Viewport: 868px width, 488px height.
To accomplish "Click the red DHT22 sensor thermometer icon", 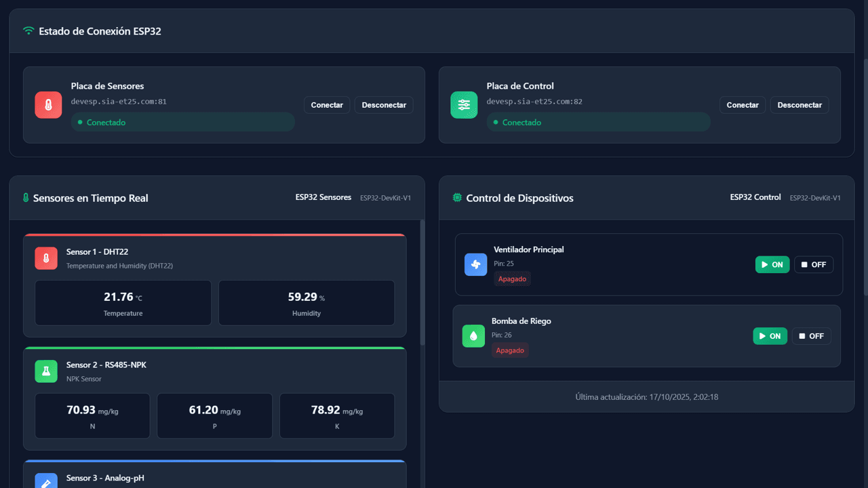I will pyautogui.click(x=46, y=258).
